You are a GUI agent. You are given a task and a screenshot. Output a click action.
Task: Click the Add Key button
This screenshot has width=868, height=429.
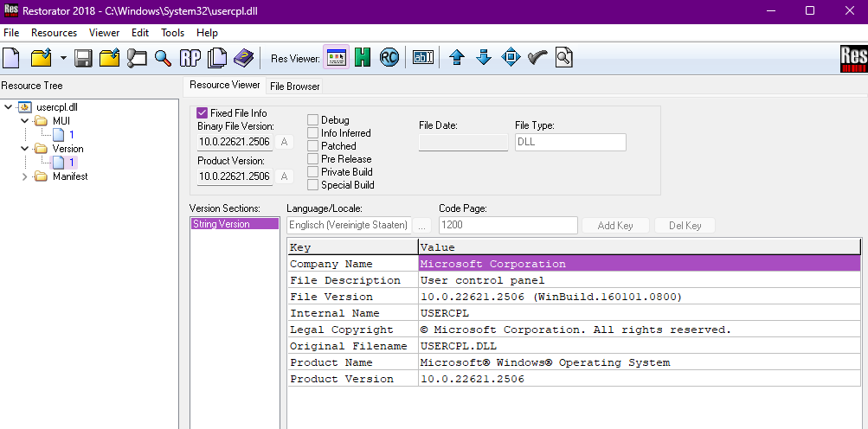pos(615,225)
